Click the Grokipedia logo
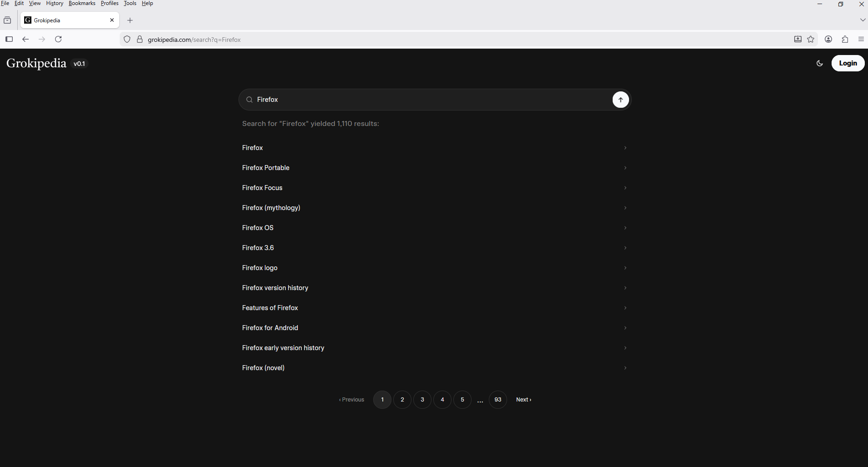This screenshot has width=868, height=467. [36, 63]
